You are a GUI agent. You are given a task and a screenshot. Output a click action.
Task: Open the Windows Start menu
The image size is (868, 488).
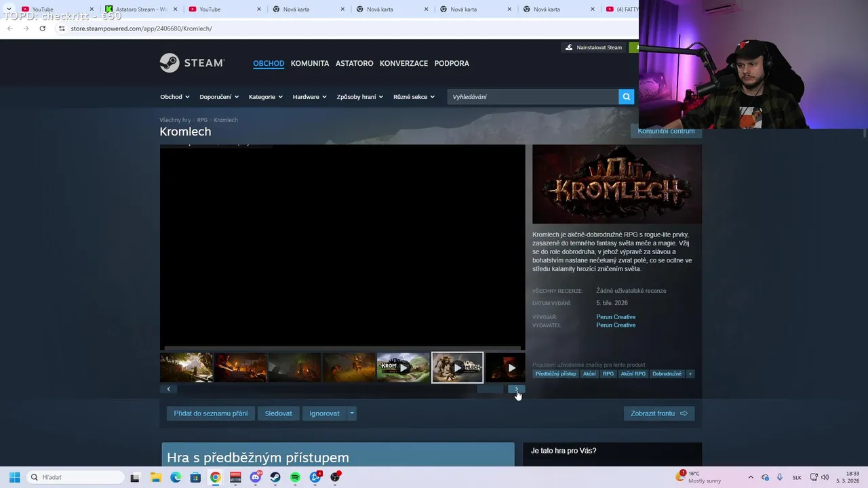(x=14, y=477)
